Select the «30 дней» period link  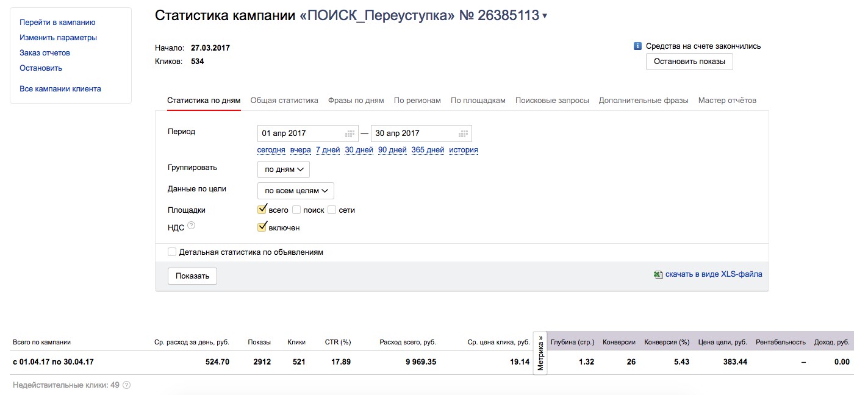click(359, 150)
